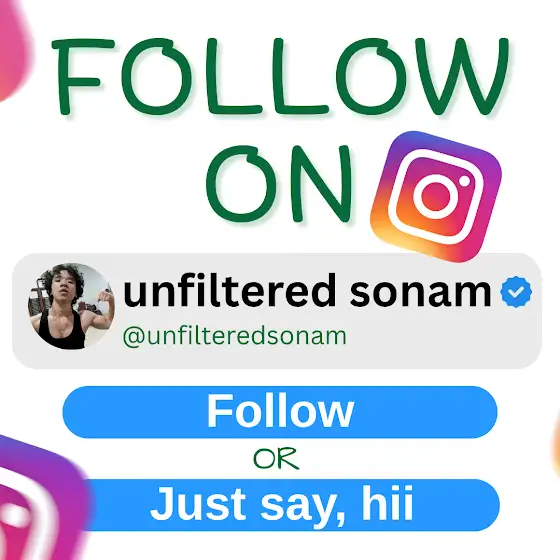
Task: Click the green letter O in ON
Action: coord(241,184)
